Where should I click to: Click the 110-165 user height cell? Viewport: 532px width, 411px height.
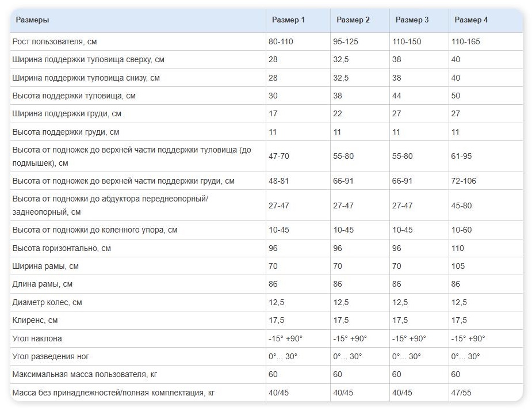[x=465, y=42]
